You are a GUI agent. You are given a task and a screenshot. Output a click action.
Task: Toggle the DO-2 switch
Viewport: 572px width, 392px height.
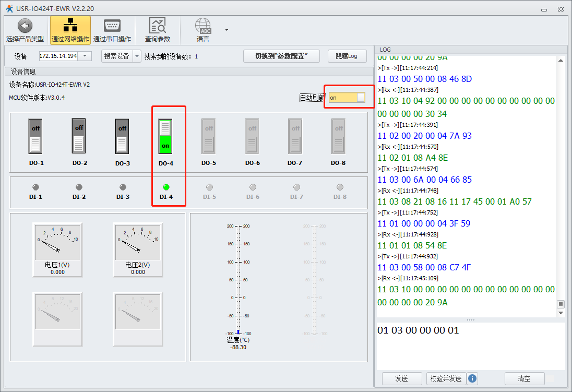(79, 137)
